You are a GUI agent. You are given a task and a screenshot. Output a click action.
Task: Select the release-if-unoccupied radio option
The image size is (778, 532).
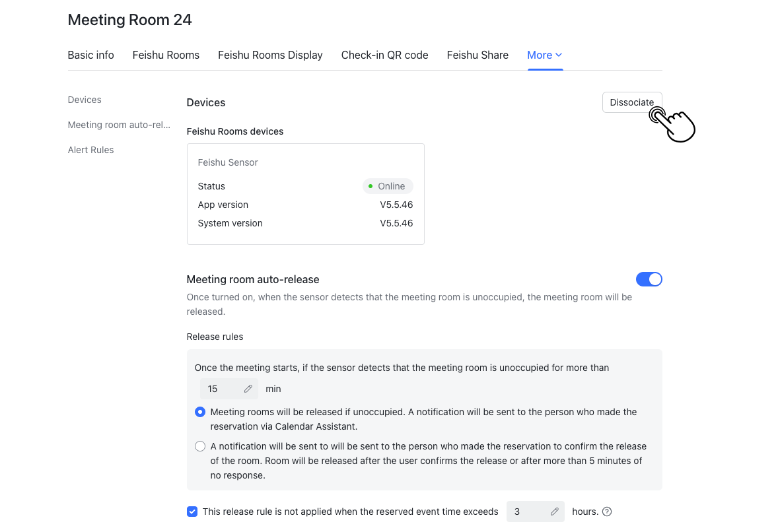pos(200,412)
